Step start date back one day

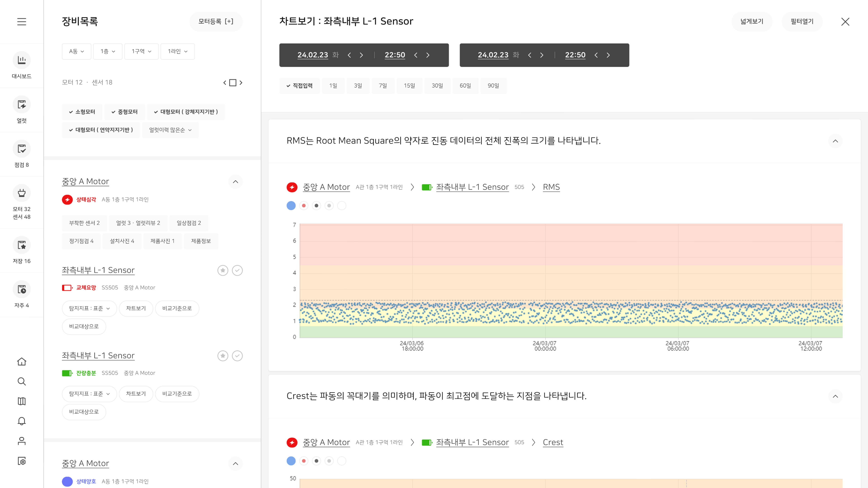coord(349,55)
